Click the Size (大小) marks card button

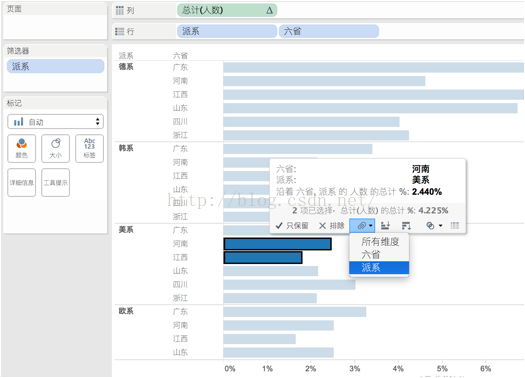click(x=56, y=148)
